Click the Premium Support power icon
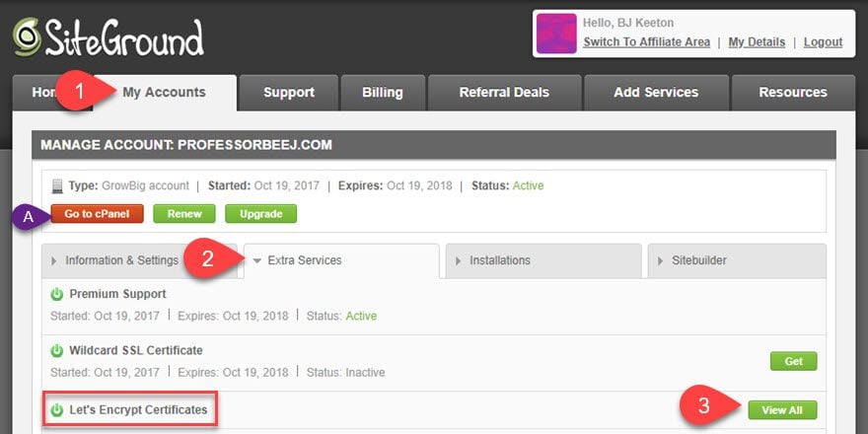Viewport: 868px width, 434px height. [x=57, y=294]
